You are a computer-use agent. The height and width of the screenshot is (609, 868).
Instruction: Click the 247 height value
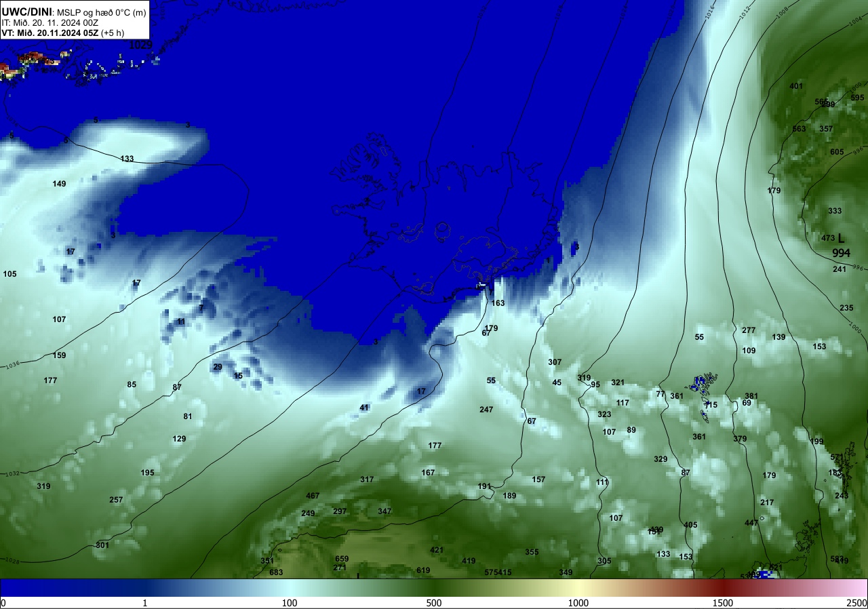(x=486, y=410)
